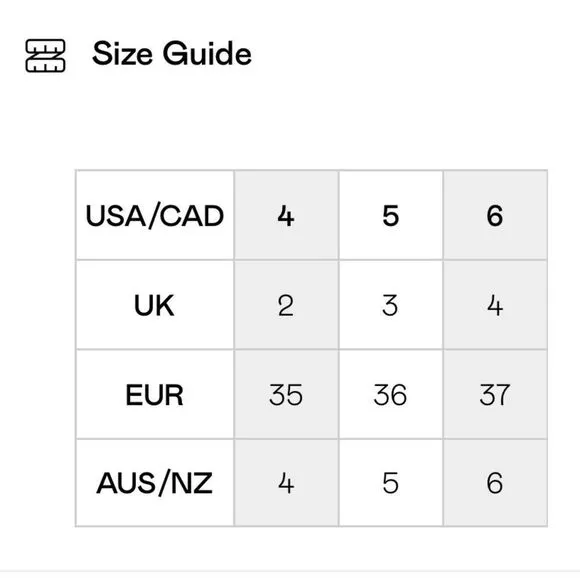This screenshot has height=580, width=580.
Task: Select USA/CAD size 4 cell
Action: [286, 216]
